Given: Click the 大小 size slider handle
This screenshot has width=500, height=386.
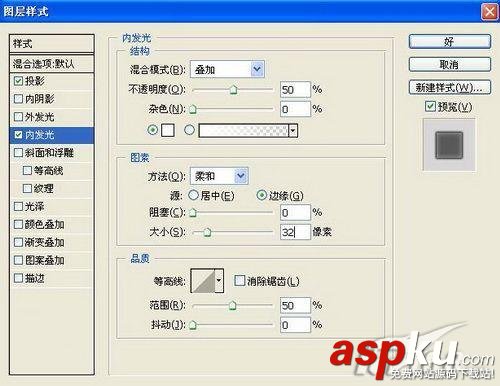Looking at the screenshot, I should pos(207,232).
